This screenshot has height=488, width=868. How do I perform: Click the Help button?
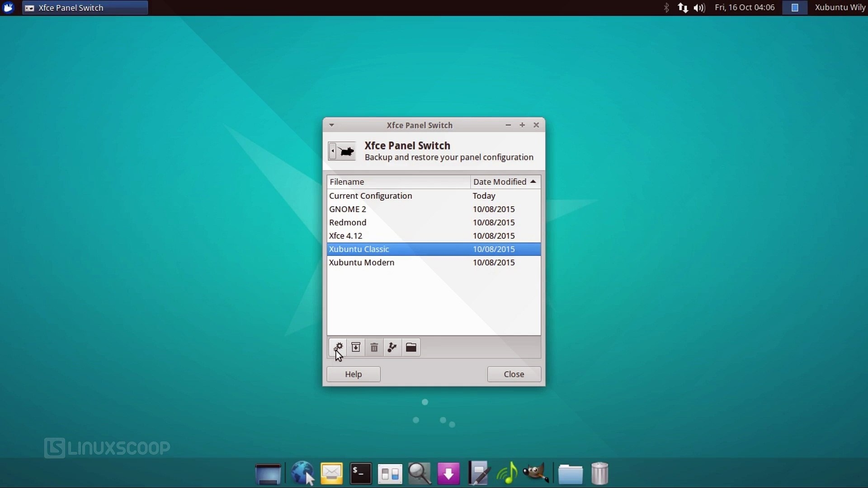(353, 374)
